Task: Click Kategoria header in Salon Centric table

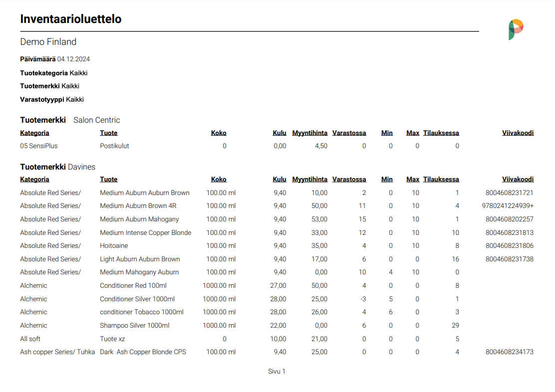Action: 35,133
